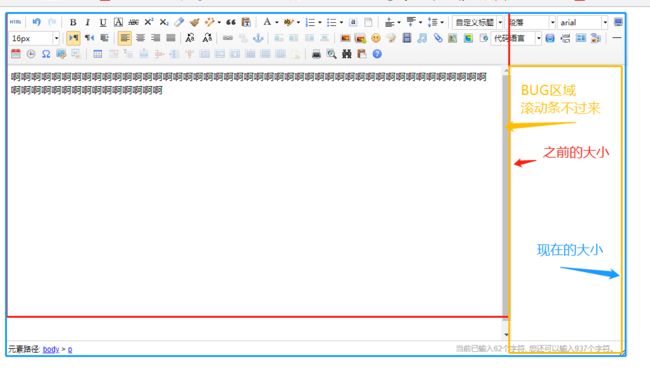
Task: Attach a file with paperclip icon
Action: (x=438, y=38)
